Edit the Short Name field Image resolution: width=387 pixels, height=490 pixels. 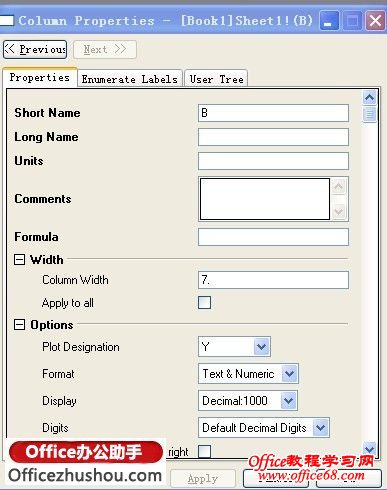(273, 113)
